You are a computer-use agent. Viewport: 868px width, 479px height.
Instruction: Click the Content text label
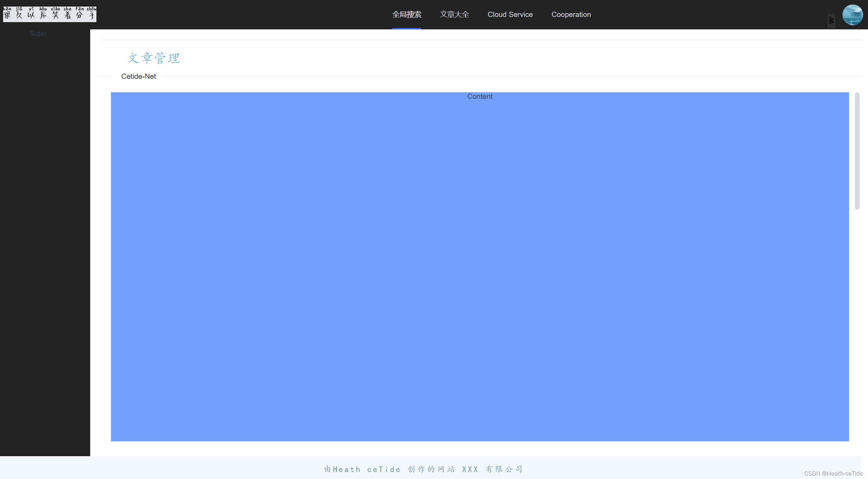pyautogui.click(x=480, y=96)
